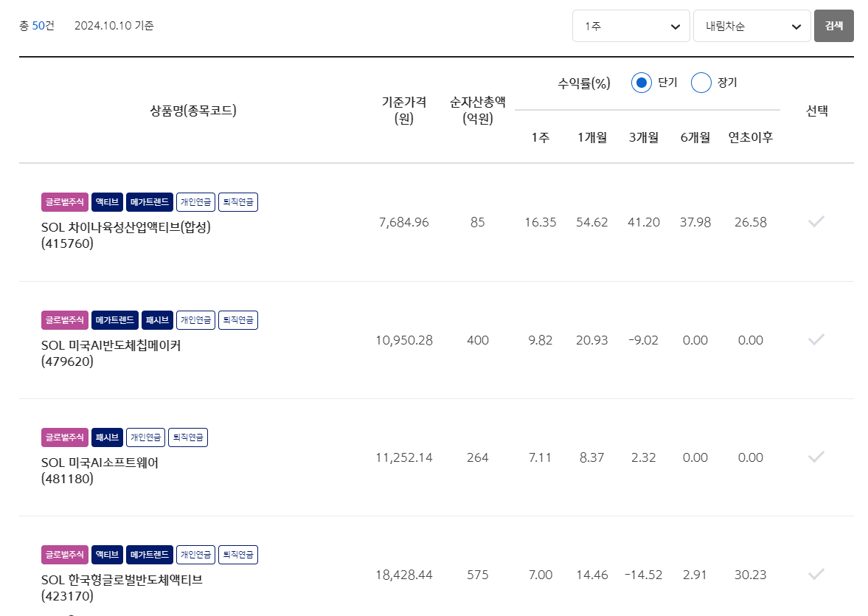Viewport: 868px width, 616px height.
Task: Click the 액티브 tag on SOL 한국형글로벌반도체액티브 row
Action: click(107, 555)
